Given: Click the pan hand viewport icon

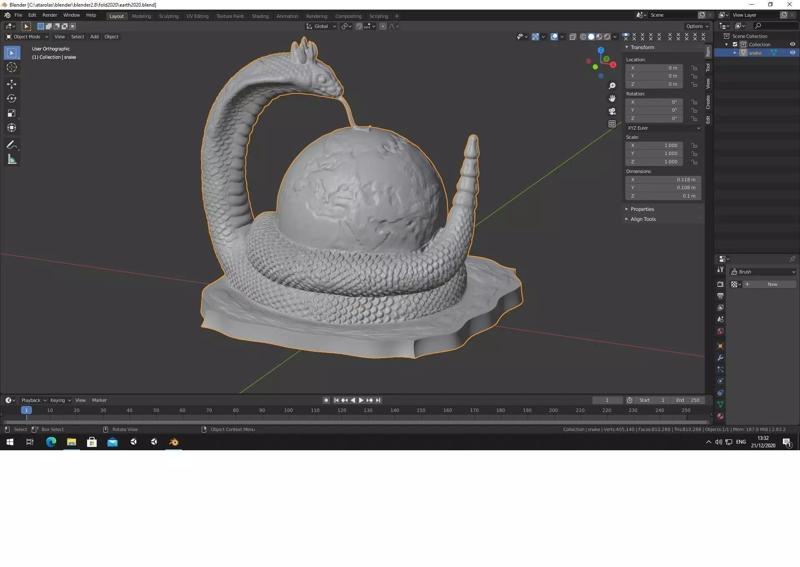Looking at the screenshot, I should (612, 98).
